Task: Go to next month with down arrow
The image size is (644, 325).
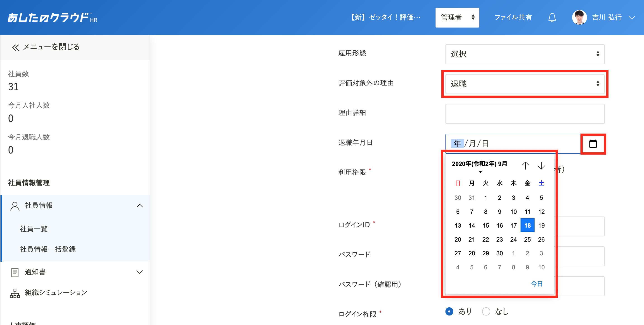Action: tap(541, 165)
